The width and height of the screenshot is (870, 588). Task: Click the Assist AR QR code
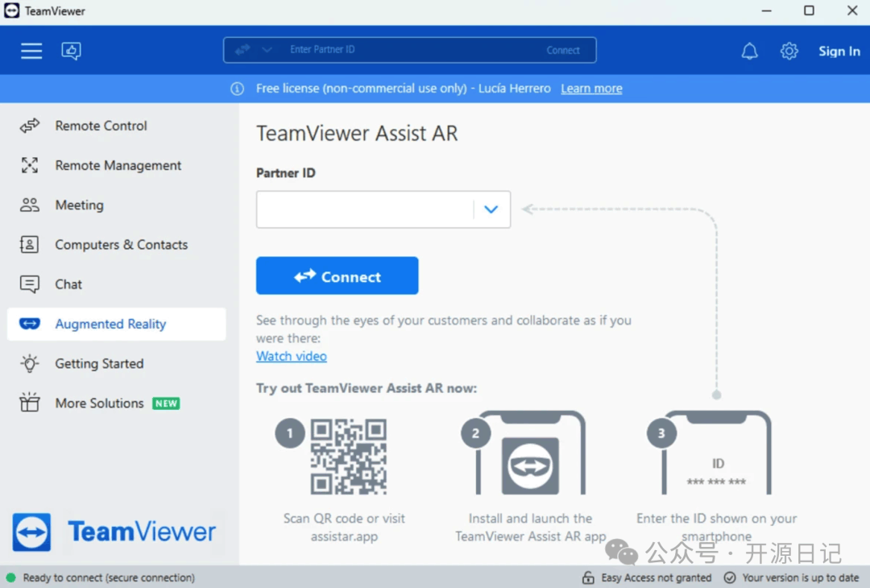point(349,457)
